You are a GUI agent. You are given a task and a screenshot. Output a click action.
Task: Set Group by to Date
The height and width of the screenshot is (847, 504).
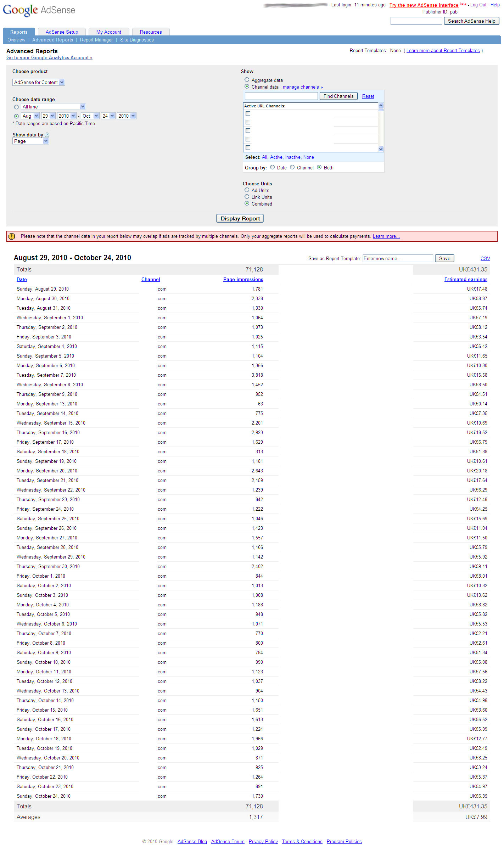pyautogui.click(x=272, y=167)
